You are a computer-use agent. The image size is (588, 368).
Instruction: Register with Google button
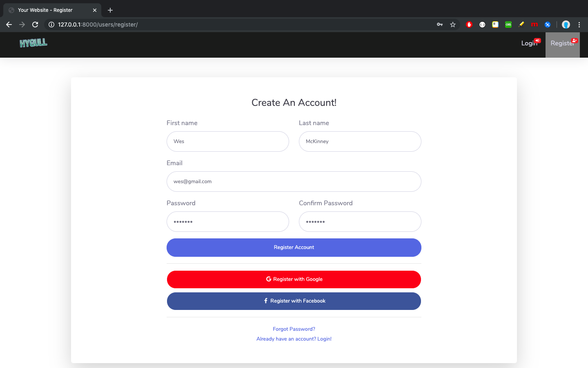click(x=294, y=279)
